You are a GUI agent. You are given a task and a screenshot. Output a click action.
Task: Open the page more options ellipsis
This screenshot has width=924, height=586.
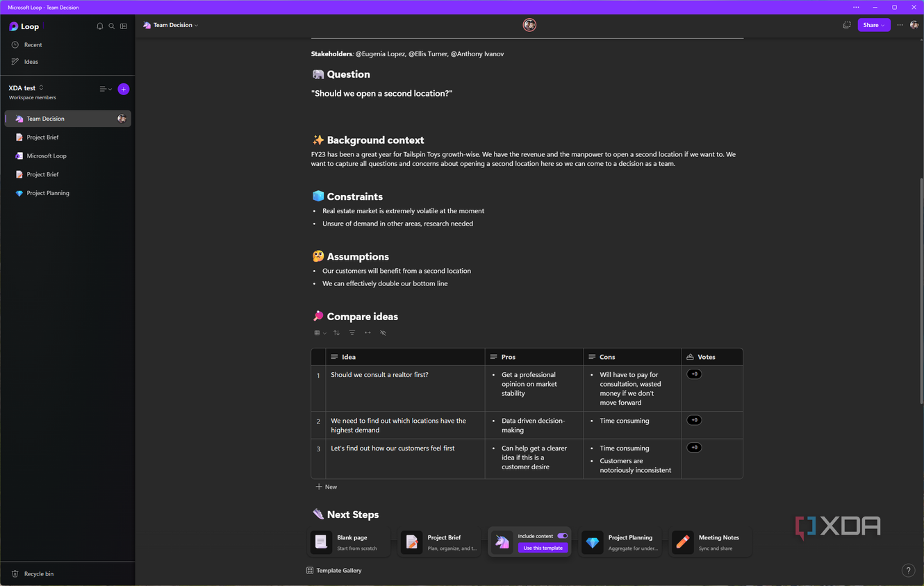(x=900, y=25)
